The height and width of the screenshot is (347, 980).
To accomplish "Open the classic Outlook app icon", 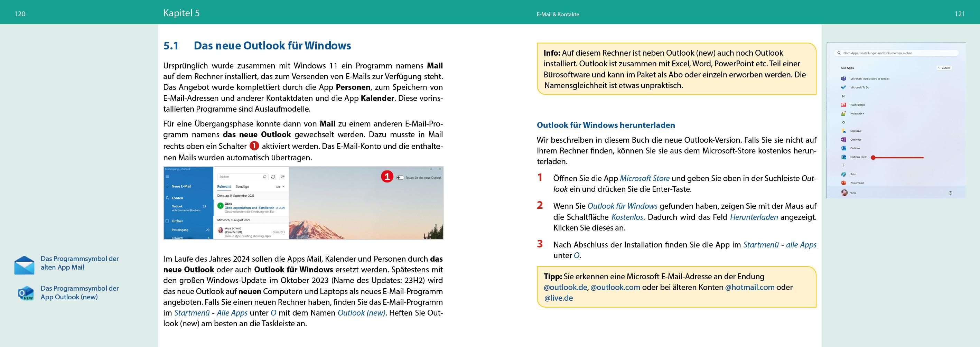I will click(x=843, y=148).
